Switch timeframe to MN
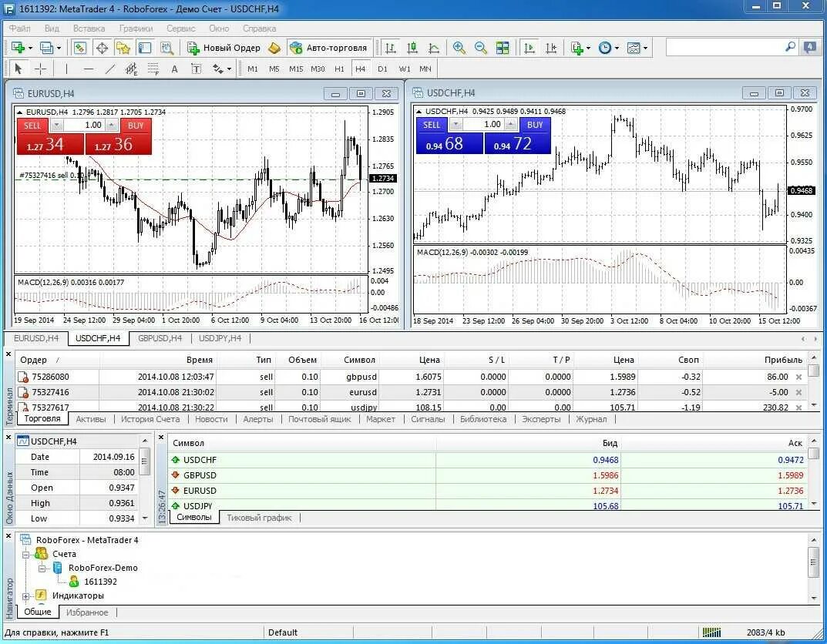 (425, 69)
